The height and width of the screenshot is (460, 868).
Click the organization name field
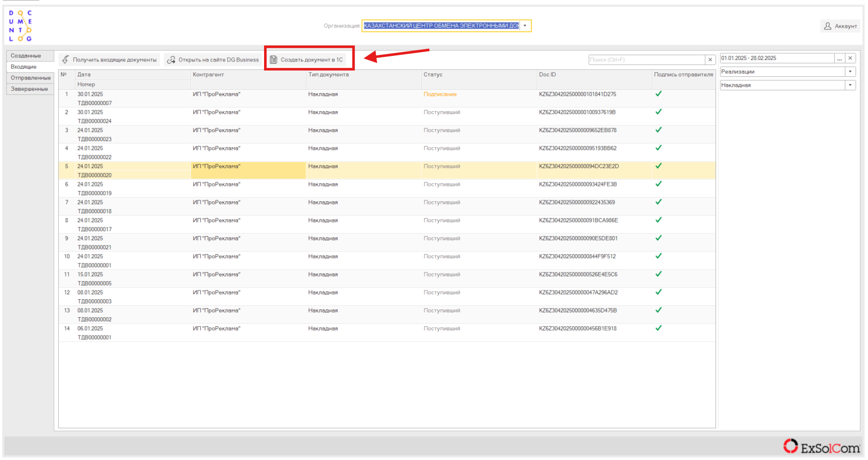coord(441,26)
